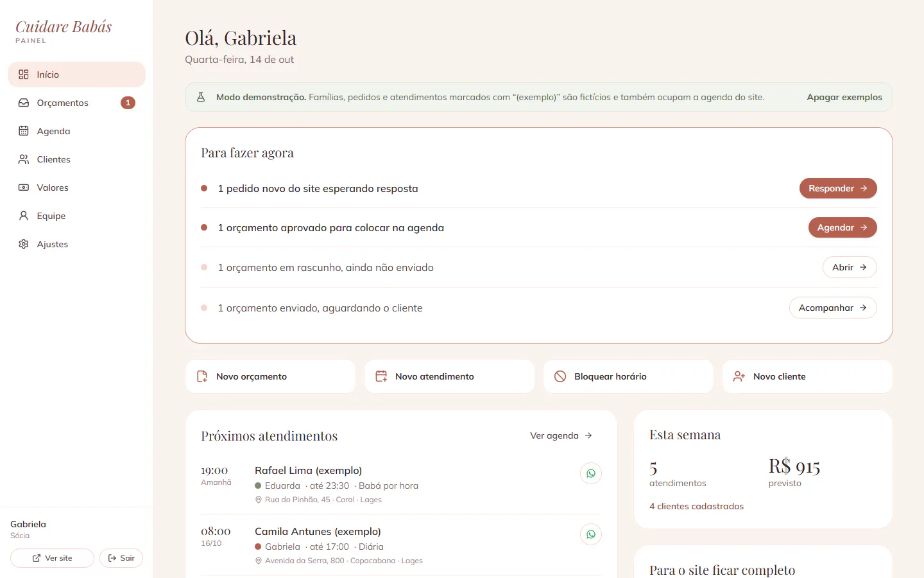Open the Equipe section
Viewport: 924px width, 578px height.
tap(77, 216)
